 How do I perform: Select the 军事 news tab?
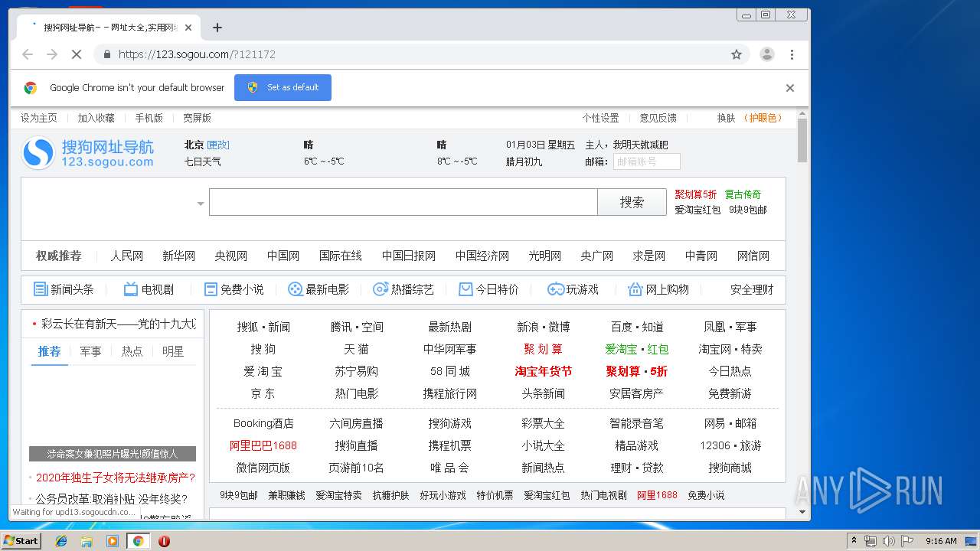click(90, 351)
